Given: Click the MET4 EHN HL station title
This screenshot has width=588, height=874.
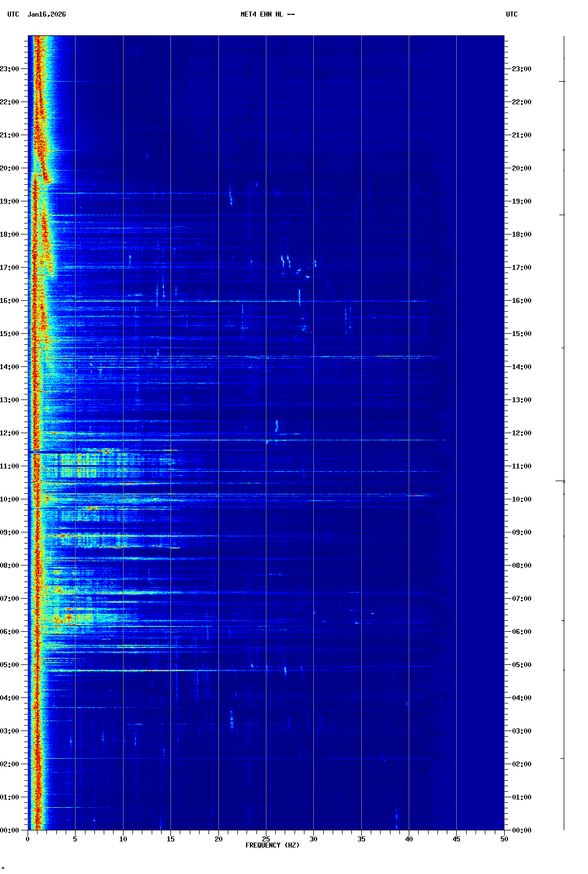Looking at the screenshot, I should click(268, 14).
